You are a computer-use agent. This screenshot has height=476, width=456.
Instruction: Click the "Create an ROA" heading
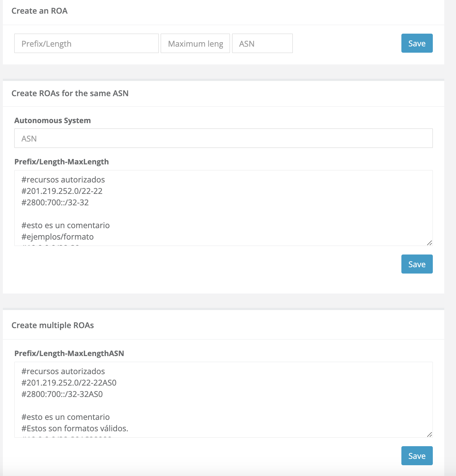pyautogui.click(x=39, y=11)
